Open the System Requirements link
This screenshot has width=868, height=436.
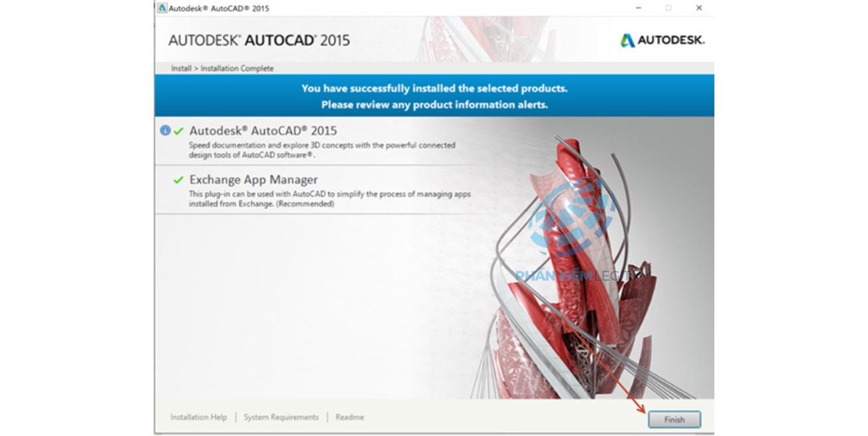tap(281, 417)
